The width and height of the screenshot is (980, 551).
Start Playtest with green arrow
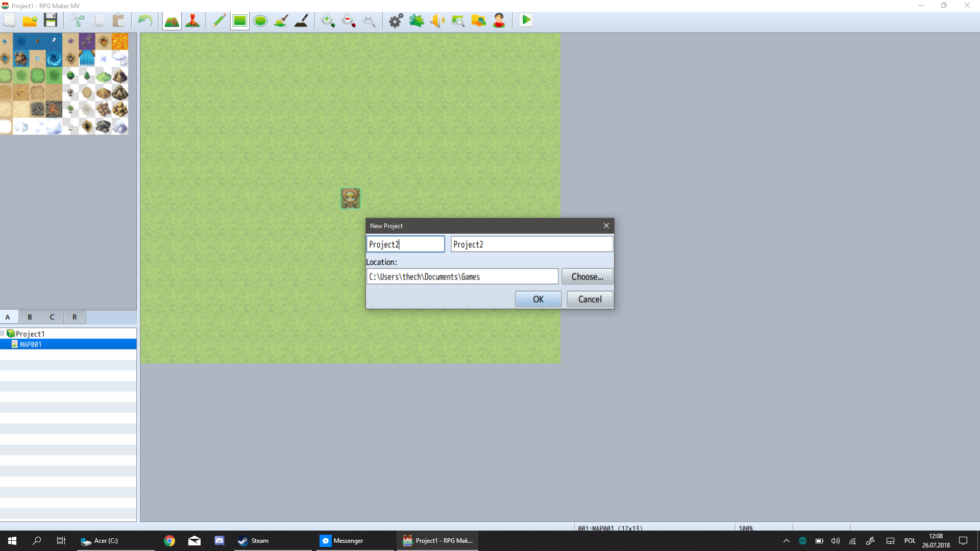point(526,20)
